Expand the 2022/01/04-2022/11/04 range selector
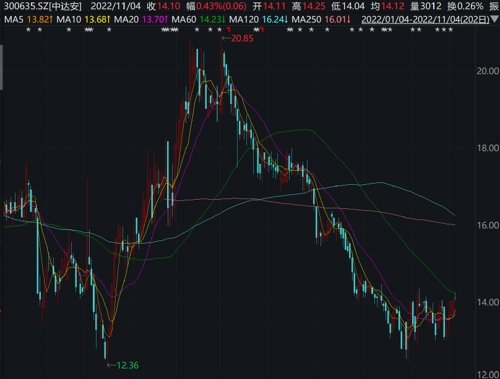The width and height of the screenshot is (500, 379). [x=425, y=19]
